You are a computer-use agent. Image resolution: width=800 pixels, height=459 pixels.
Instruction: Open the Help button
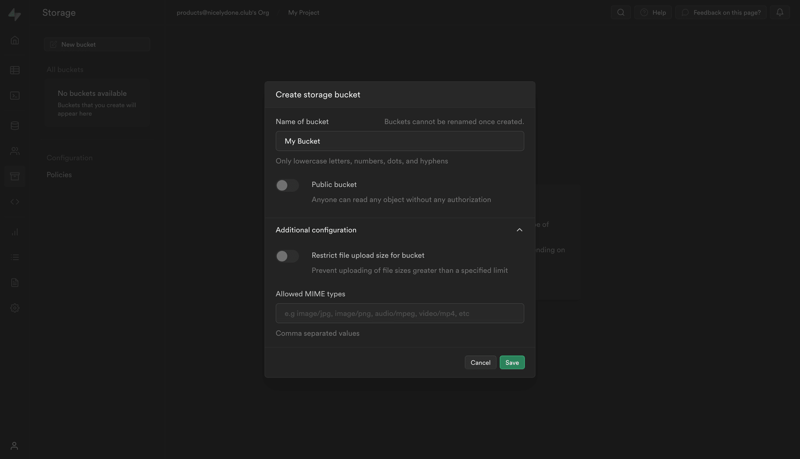click(x=653, y=12)
